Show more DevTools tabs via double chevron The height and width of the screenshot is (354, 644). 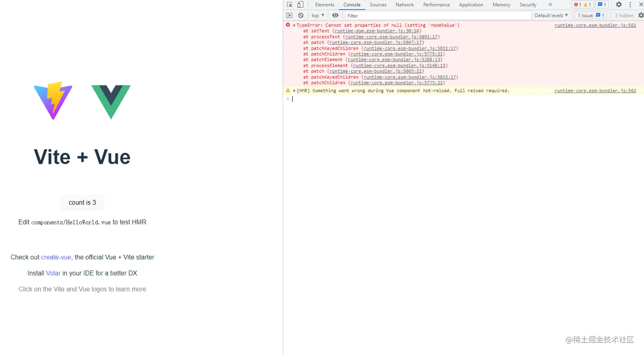(550, 5)
